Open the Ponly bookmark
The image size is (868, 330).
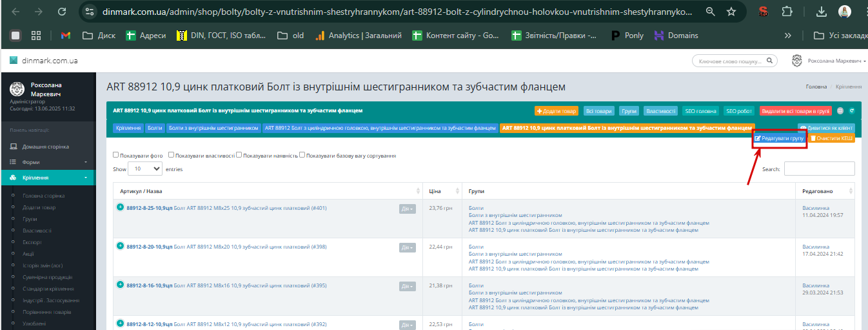click(x=627, y=36)
